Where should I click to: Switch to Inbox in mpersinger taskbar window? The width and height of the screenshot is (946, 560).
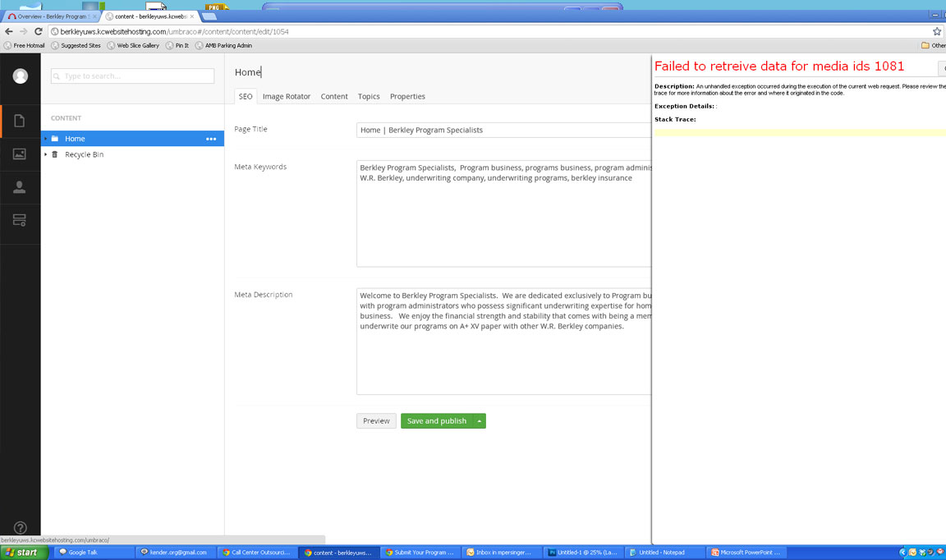click(x=502, y=553)
